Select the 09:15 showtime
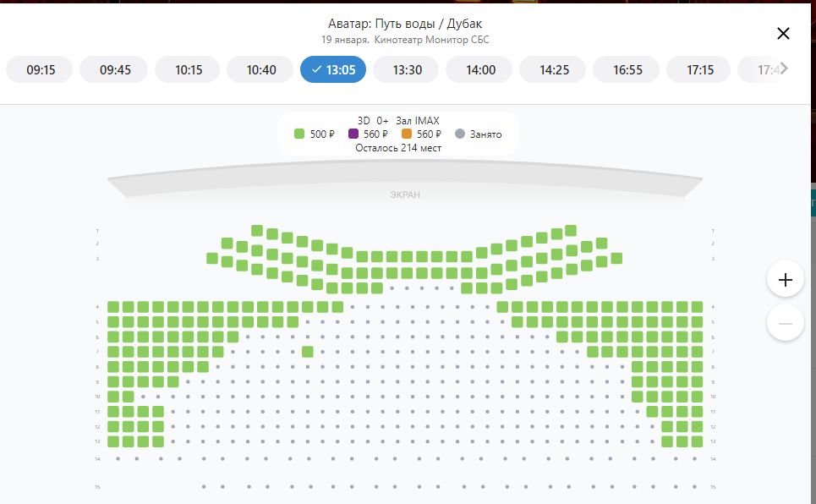The width and height of the screenshot is (816, 504). (41, 70)
